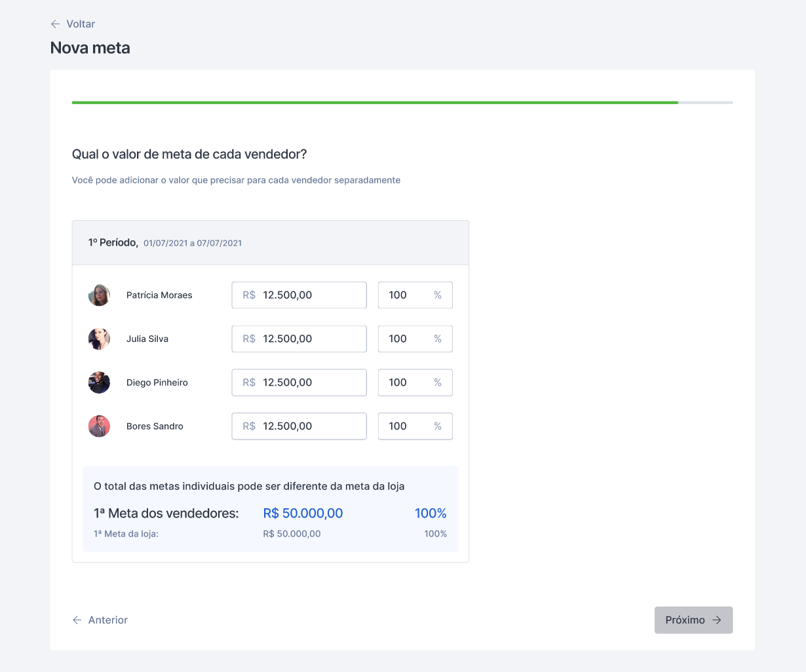Viewport: 806px width, 672px height.
Task: Edit Julia Silva's goal amount field
Action: 308,339
